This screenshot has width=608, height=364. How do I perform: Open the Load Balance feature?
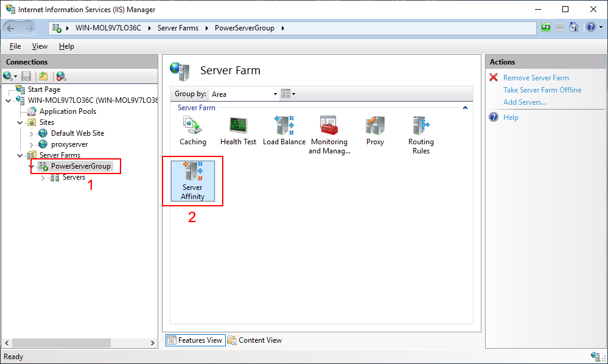[x=284, y=130]
